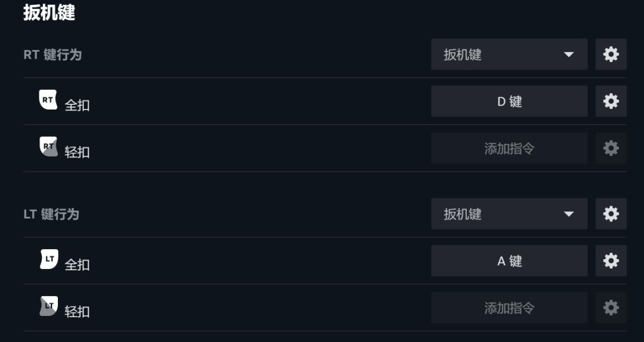Screen dimensions: 644x342
Task: Click the RT full-pull (全扣) trigger icon
Action: (x=48, y=100)
